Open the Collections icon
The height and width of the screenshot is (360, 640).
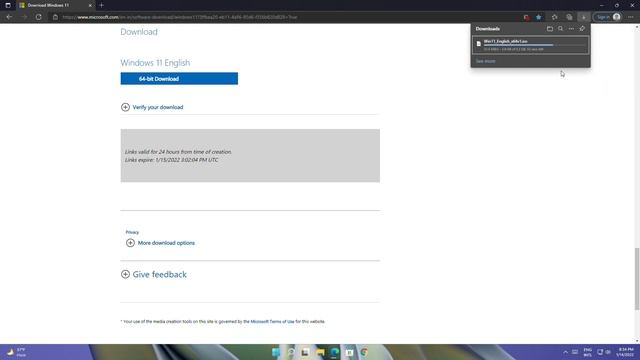569,17
